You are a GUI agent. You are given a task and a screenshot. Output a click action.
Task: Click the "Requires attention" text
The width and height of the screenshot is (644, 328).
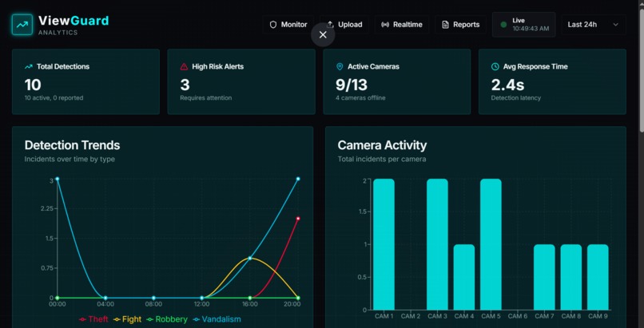coord(206,98)
